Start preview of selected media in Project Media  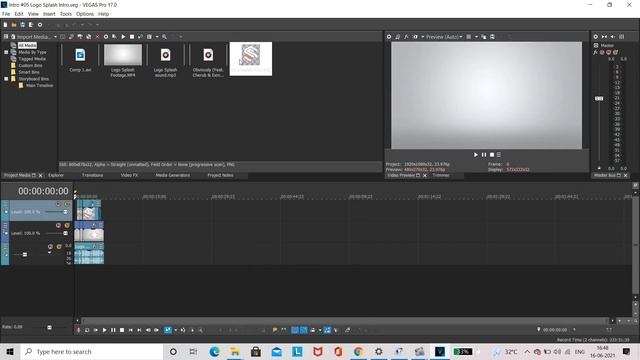point(123,37)
